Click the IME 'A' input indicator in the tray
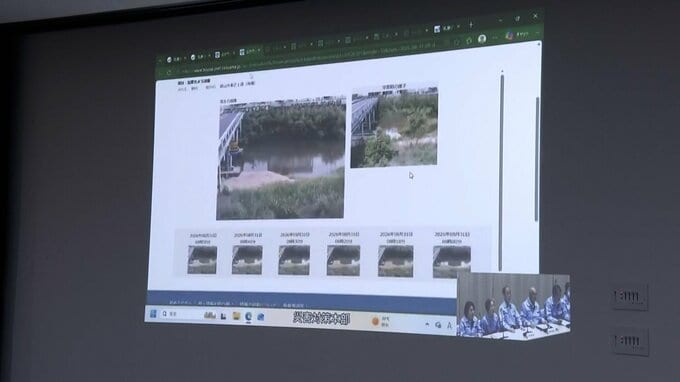The image size is (680, 382). click(x=449, y=325)
